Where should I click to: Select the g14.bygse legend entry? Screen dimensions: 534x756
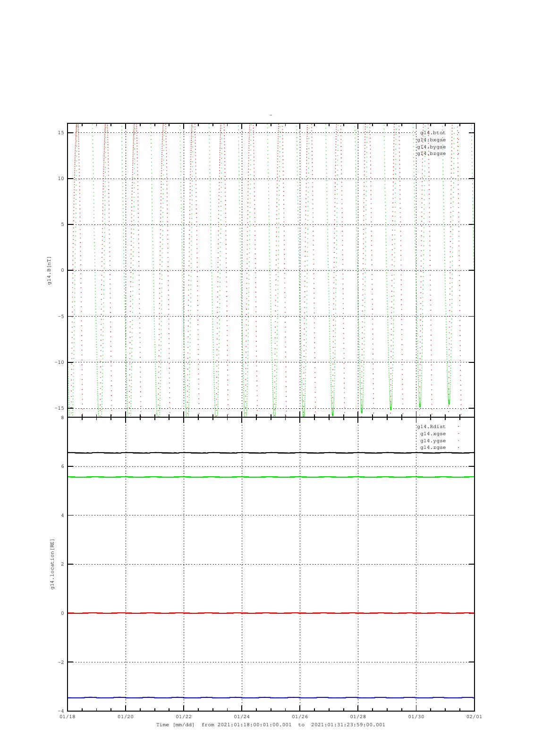tap(431, 147)
